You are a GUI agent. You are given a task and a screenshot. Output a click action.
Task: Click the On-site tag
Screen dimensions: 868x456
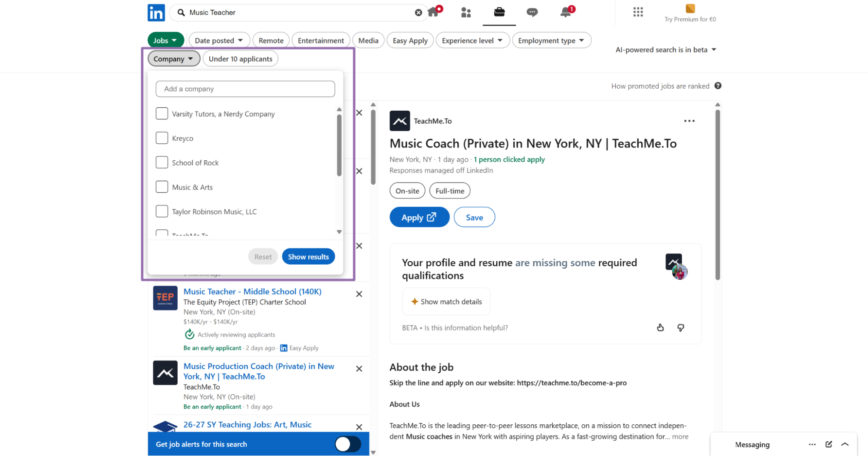point(407,191)
